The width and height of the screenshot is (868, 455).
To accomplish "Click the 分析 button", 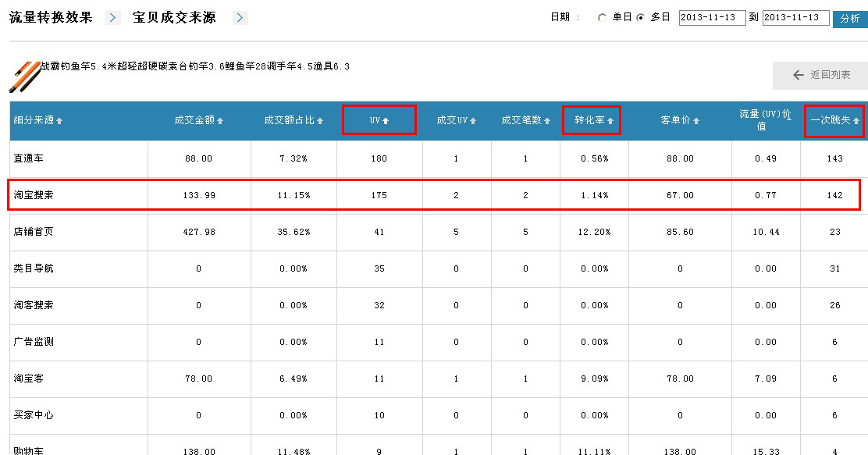I will tap(850, 18).
